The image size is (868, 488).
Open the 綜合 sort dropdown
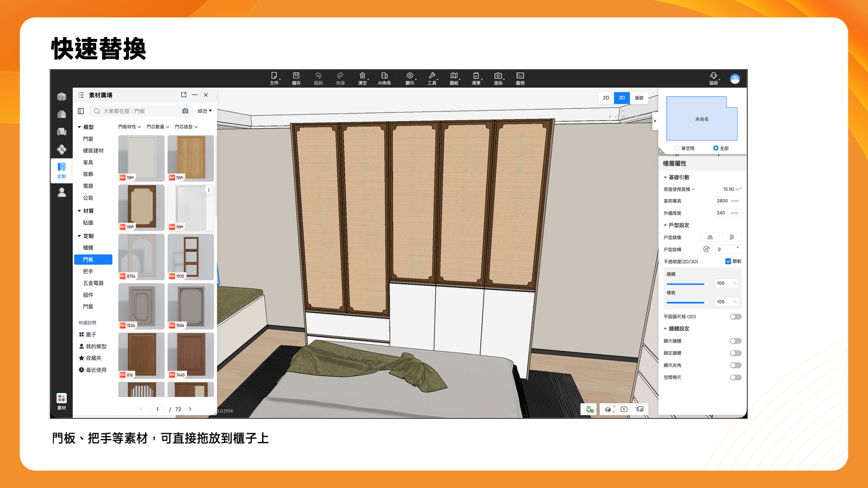pos(204,111)
